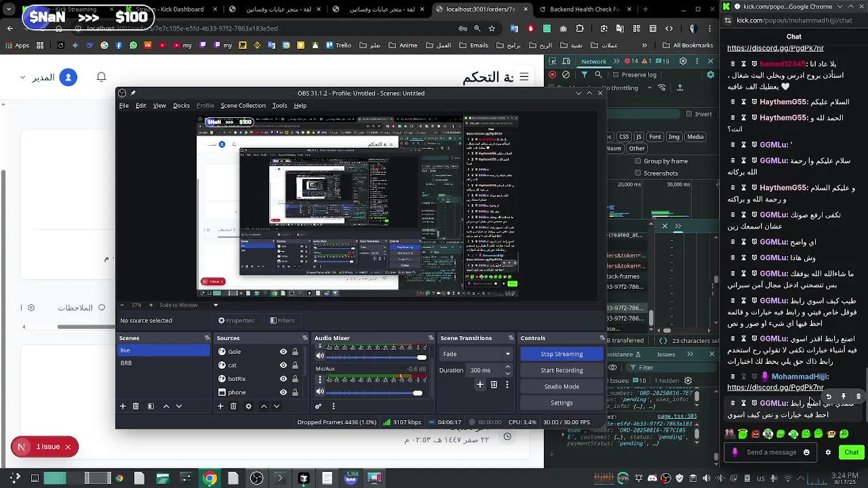The image size is (868, 488).
Task: Unlock the Gole source lock icon
Action: coord(295,352)
